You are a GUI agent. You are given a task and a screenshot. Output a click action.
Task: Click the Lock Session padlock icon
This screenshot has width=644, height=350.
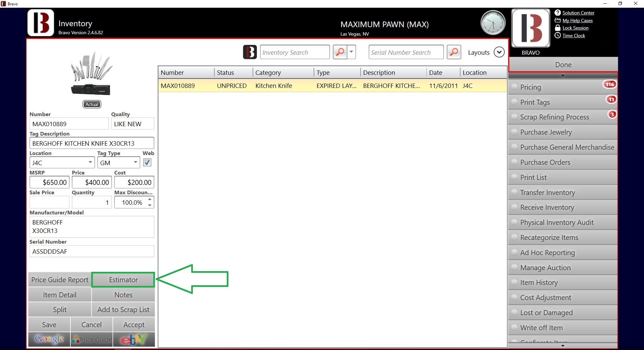pyautogui.click(x=557, y=28)
